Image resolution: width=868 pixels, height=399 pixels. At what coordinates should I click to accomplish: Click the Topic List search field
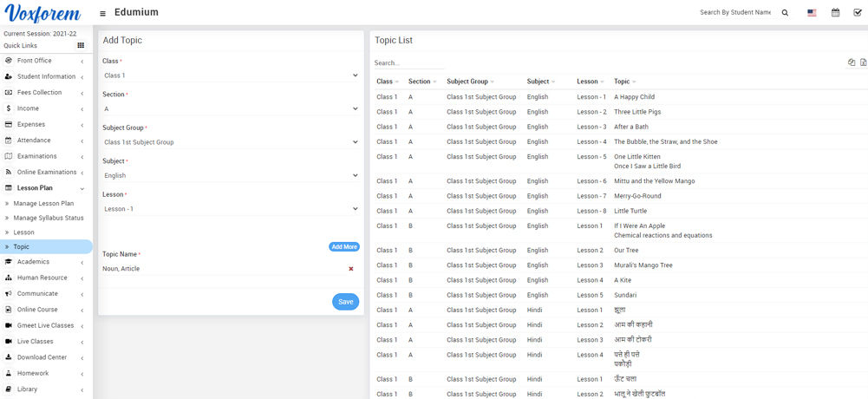pos(408,63)
